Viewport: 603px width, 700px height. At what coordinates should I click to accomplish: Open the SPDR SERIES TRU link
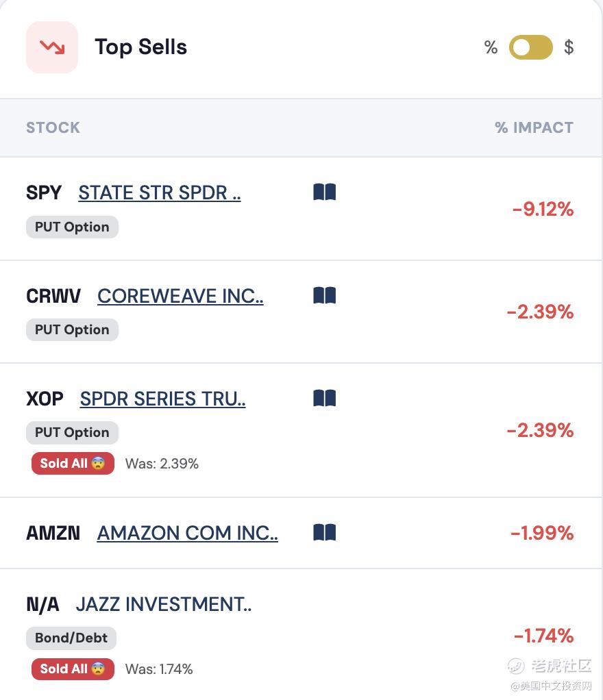point(162,399)
